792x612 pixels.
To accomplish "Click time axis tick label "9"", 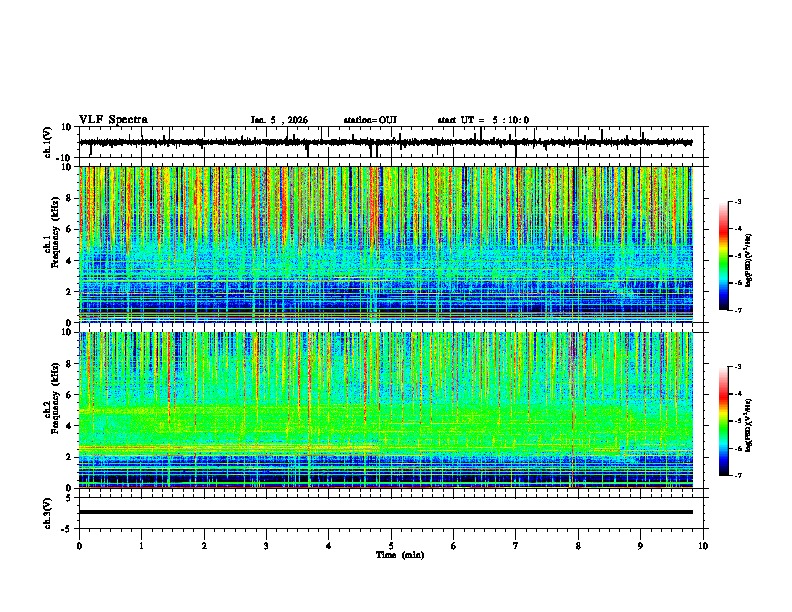I will 640,546.
